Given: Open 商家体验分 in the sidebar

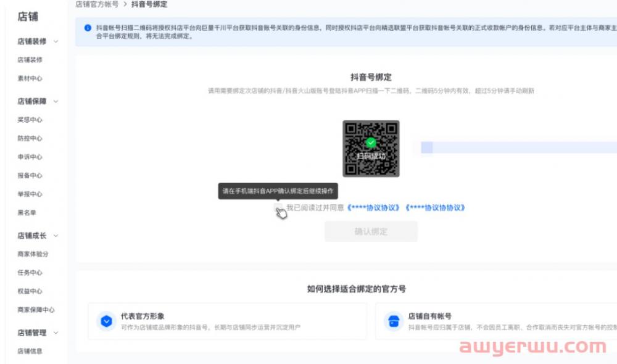Looking at the screenshot, I should (33, 254).
